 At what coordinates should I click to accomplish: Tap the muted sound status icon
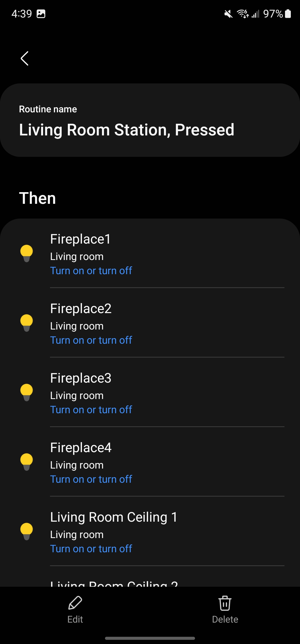pos(228,14)
